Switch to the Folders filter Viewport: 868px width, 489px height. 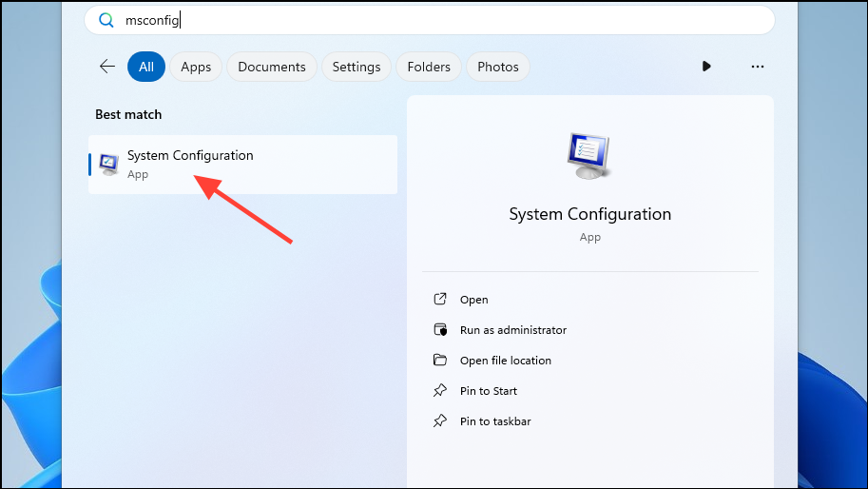click(x=429, y=67)
